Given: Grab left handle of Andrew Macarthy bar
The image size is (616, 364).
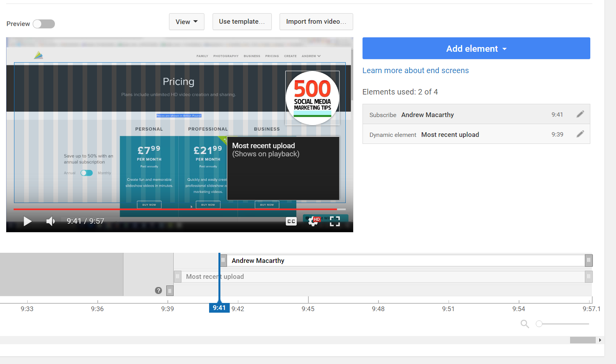Looking at the screenshot, I should coord(223,260).
